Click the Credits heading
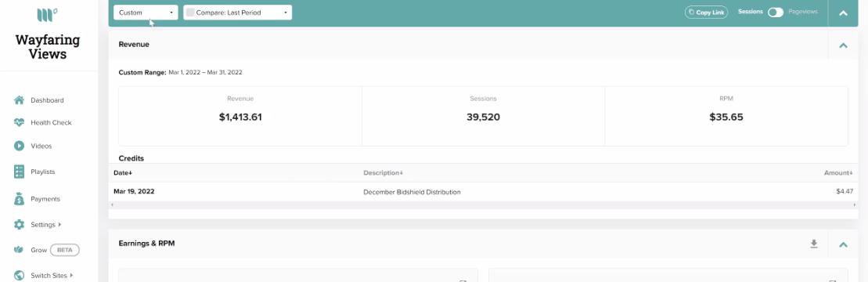The image size is (868, 282). coord(131,158)
